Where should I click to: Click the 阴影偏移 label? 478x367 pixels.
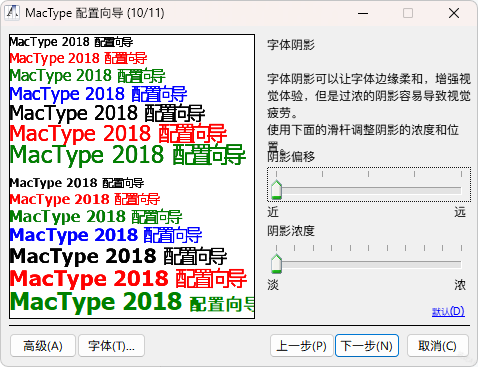(x=291, y=156)
